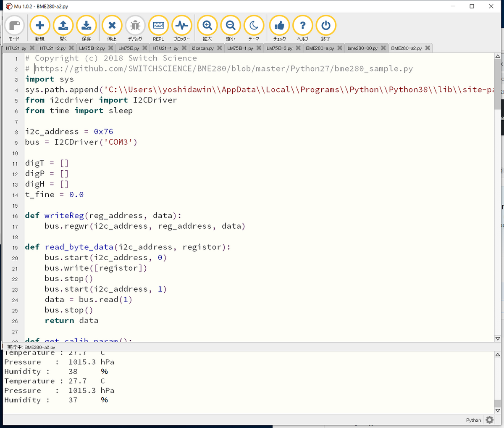The width and height of the screenshot is (504, 428).
Task: Toggle theme with the moon icon
Action: [x=254, y=26]
